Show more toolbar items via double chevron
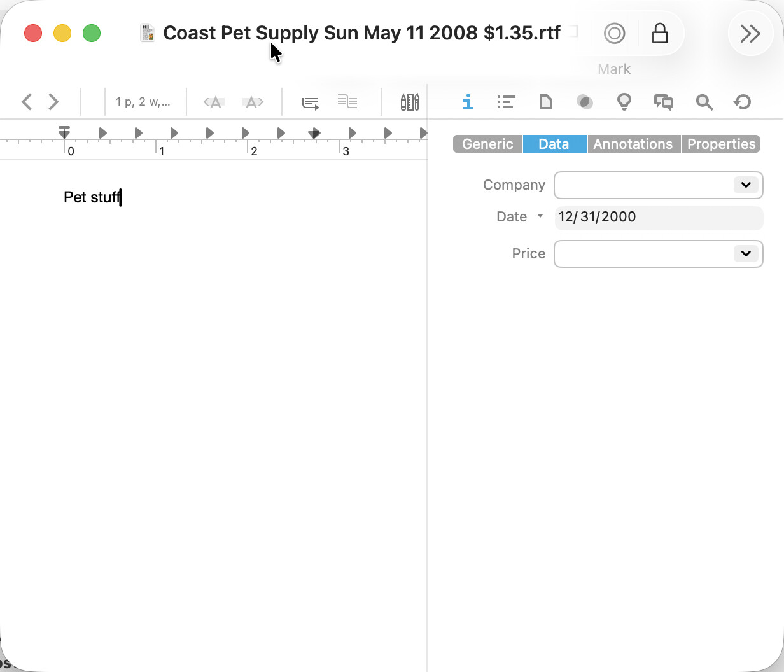 750,33
